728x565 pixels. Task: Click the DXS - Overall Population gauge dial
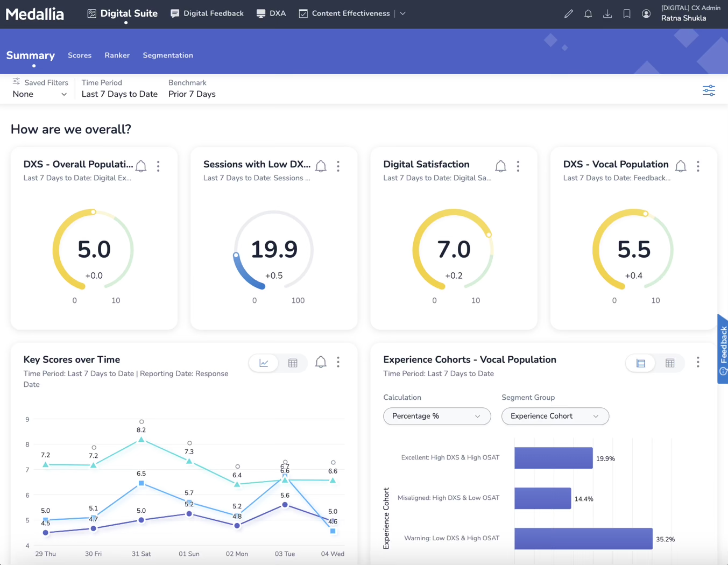pyautogui.click(x=94, y=250)
